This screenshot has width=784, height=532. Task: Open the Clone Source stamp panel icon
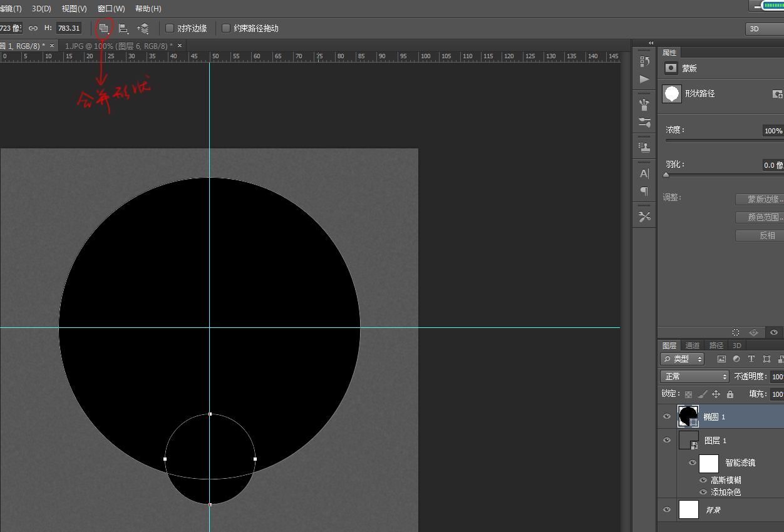[644, 147]
